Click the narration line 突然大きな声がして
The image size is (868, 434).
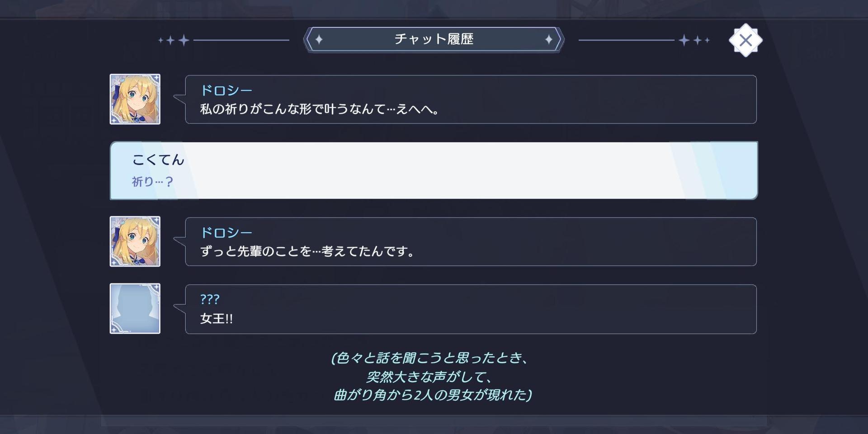point(429,377)
